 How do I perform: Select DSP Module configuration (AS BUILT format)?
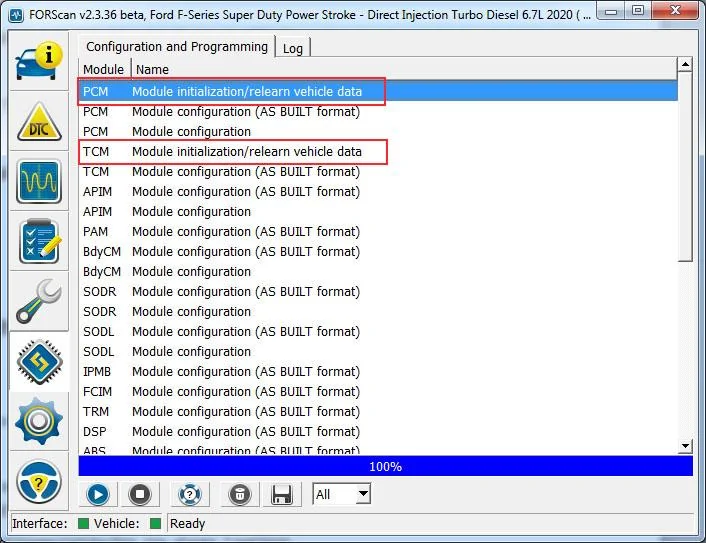pyautogui.click(x=378, y=432)
